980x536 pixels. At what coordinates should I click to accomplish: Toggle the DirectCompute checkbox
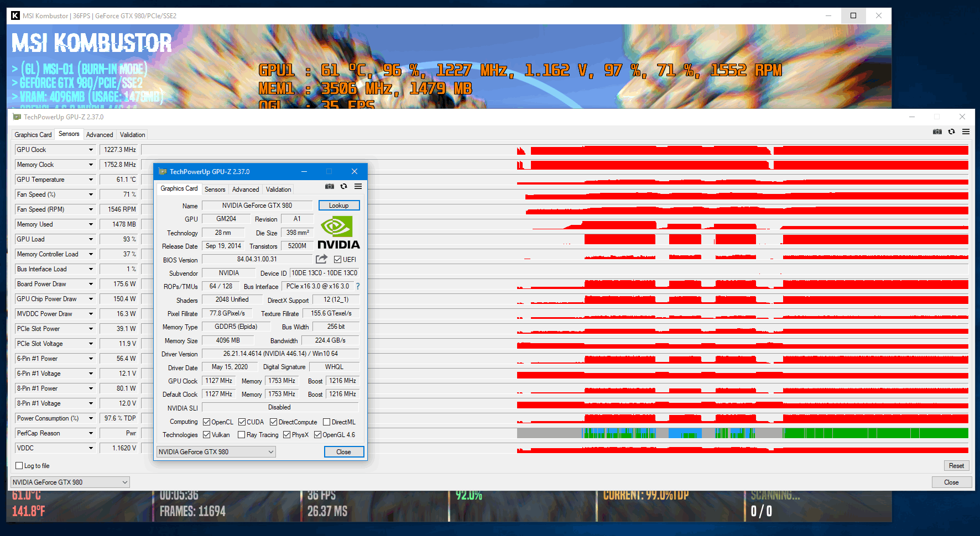(x=273, y=422)
